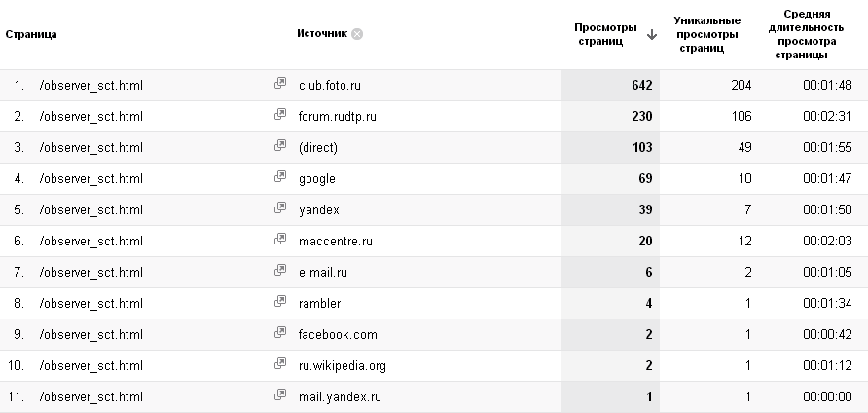This screenshot has height=413, width=868.
Task: Open external link icon beside facebook.com row
Action: tap(280, 332)
